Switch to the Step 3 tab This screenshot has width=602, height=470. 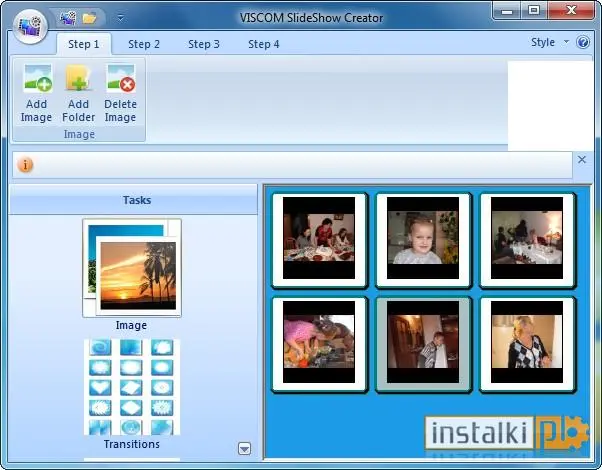tap(204, 44)
